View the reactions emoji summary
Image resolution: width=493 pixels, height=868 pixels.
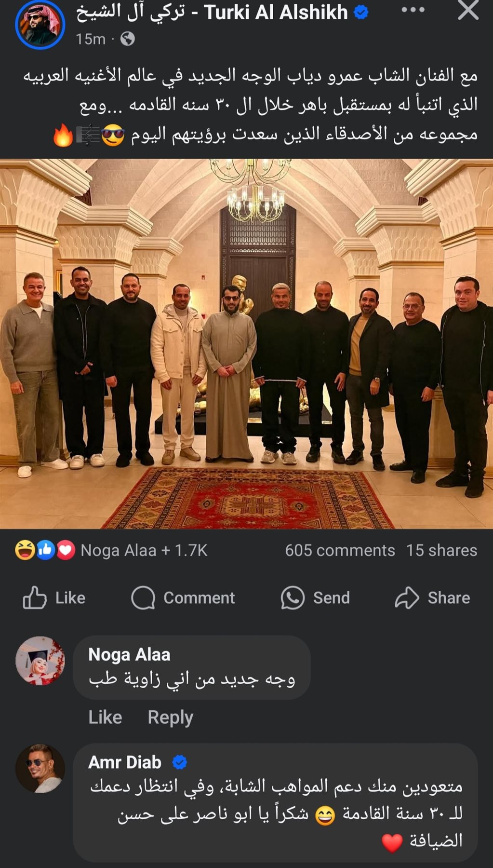point(45,550)
